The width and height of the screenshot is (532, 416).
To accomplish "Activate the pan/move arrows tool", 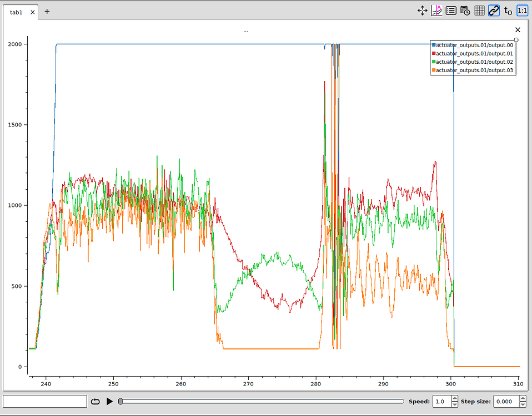I will click(x=423, y=11).
